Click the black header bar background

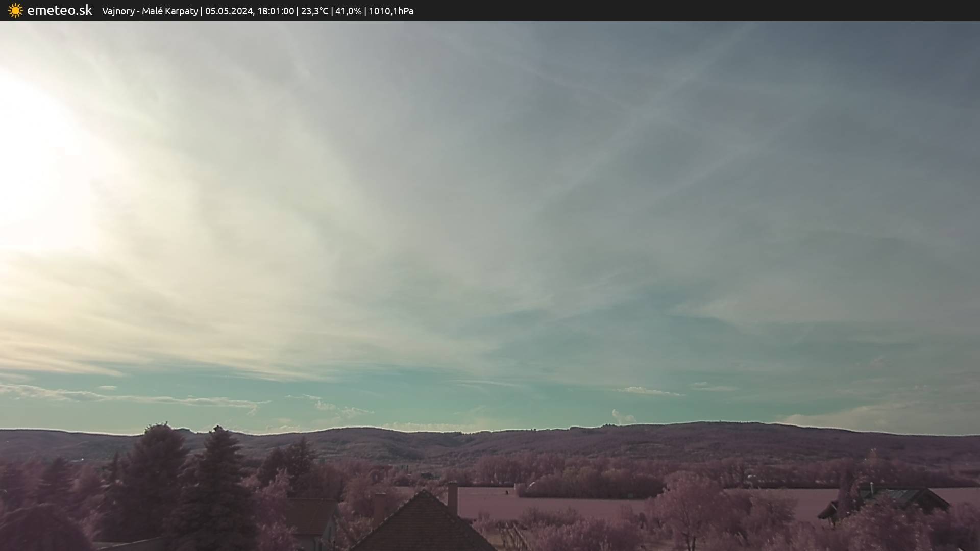tap(715, 11)
